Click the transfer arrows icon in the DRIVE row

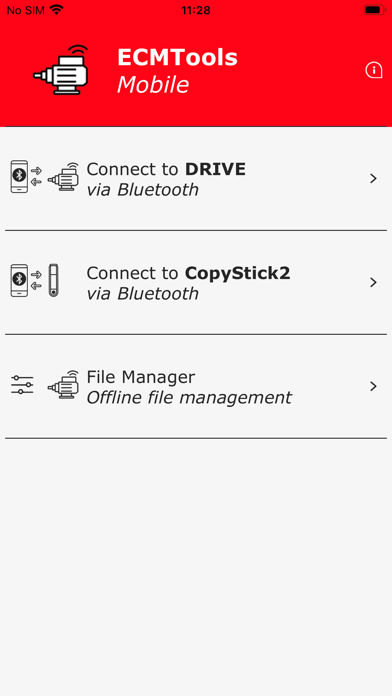(37, 176)
